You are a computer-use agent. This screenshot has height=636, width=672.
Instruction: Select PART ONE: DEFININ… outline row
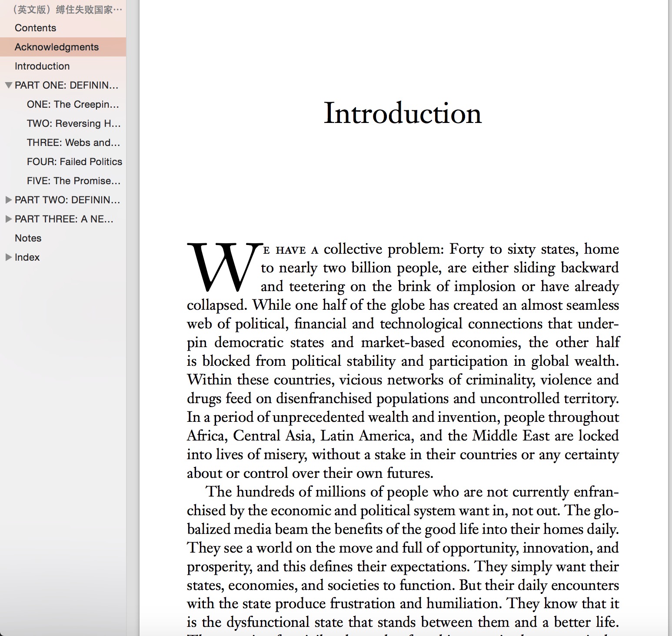(67, 85)
